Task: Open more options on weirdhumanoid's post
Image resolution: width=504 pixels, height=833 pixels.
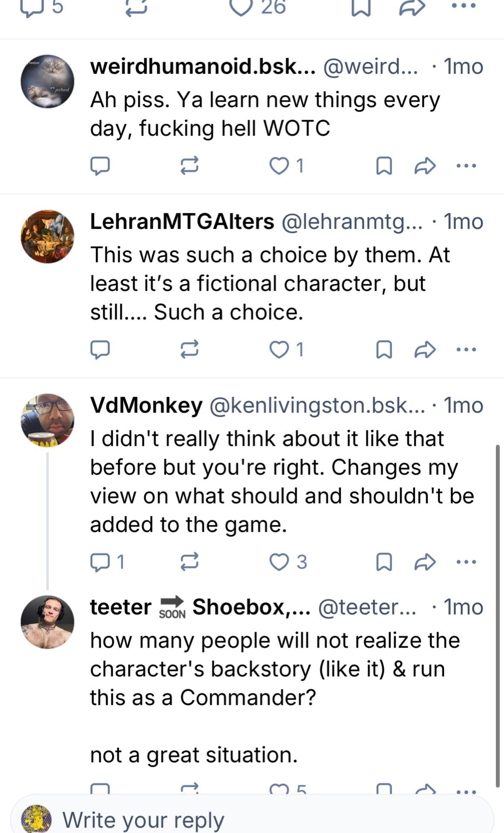Action: pos(466,166)
